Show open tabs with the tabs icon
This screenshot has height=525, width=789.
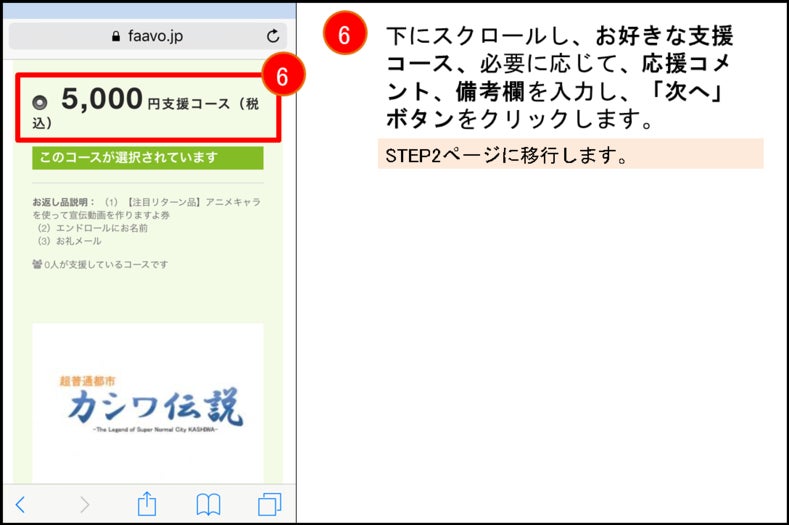coord(270,504)
